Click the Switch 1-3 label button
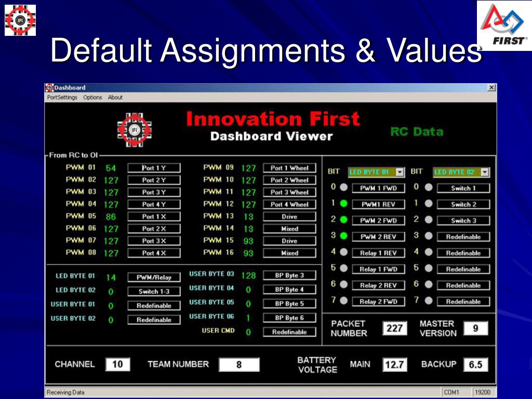Image resolution: width=532 pixels, height=399 pixels. (154, 291)
